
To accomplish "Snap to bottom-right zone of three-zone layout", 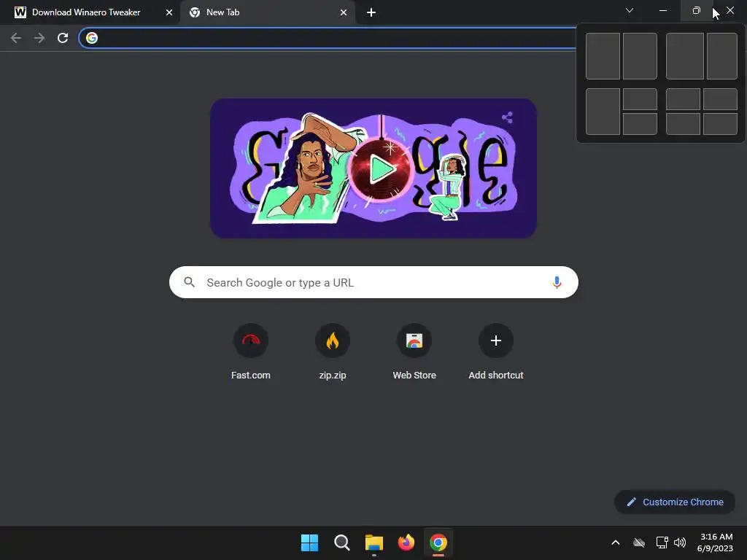I will pyautogui.click(x=640, y=124).
